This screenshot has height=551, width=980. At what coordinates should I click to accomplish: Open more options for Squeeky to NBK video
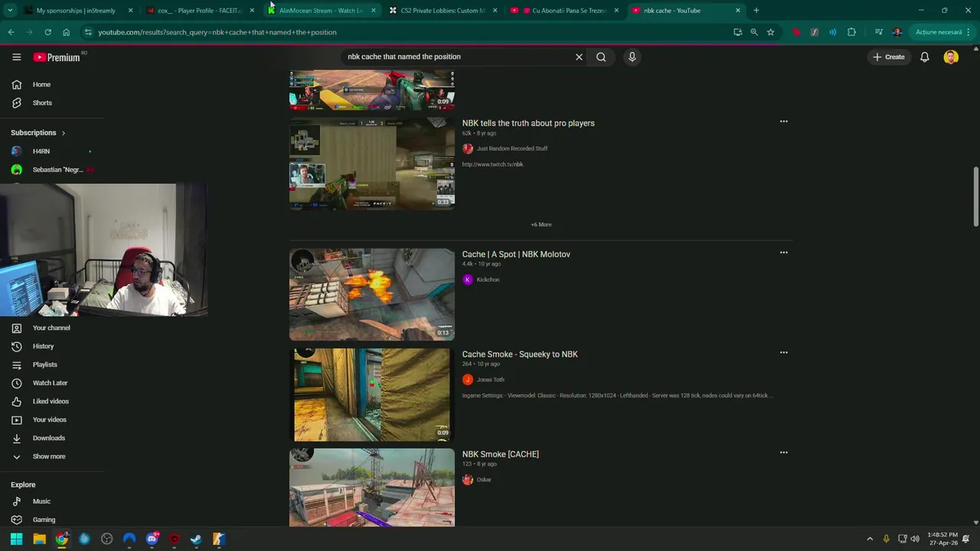(783, 353)
